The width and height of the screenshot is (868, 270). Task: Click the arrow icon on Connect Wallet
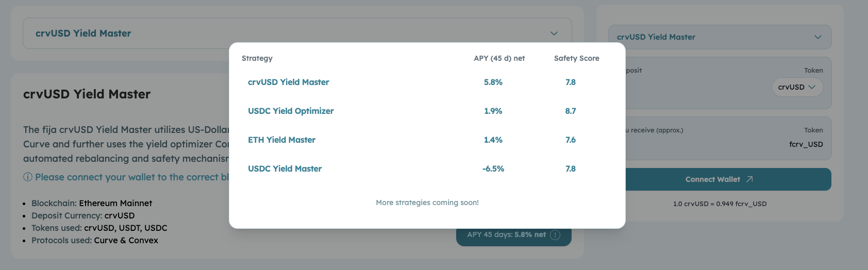[x=749, y=179]
